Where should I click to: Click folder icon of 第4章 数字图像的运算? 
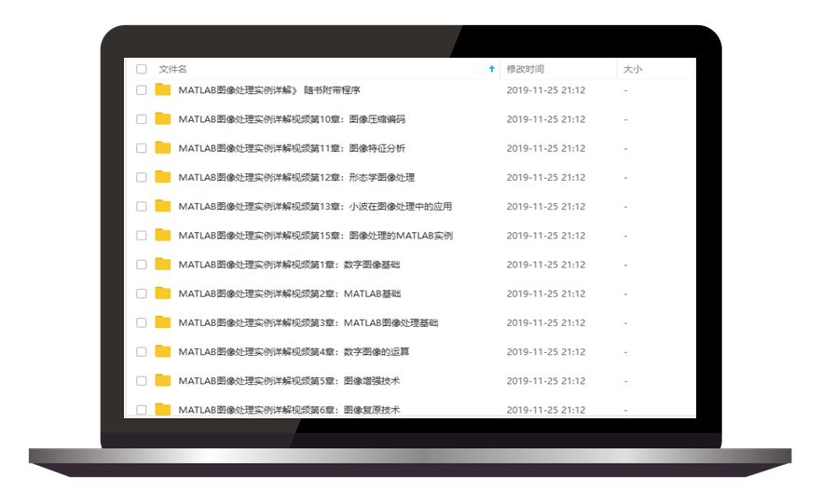click(x=163, y=351)
